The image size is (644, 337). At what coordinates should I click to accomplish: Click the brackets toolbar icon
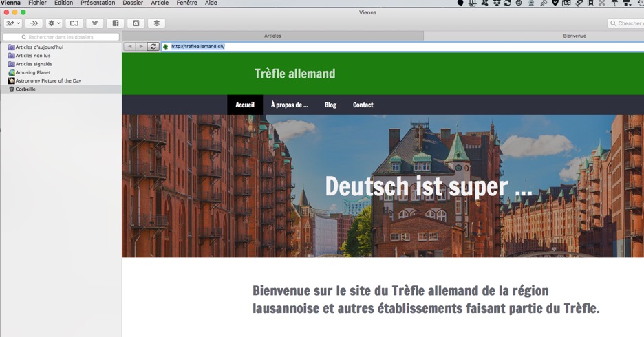click(x=74, y=23)
